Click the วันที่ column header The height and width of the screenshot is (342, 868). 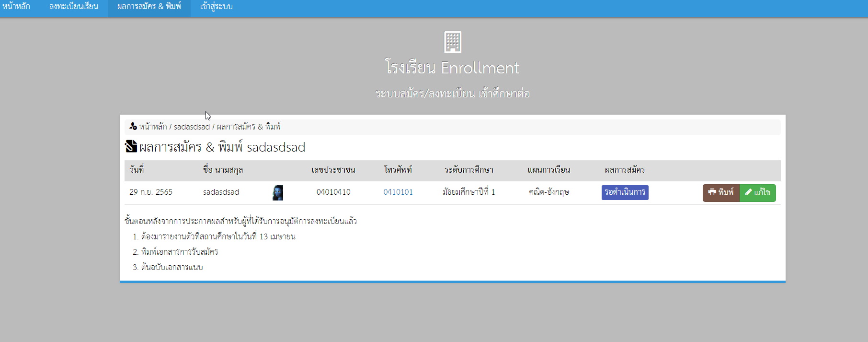pos(137,170)
